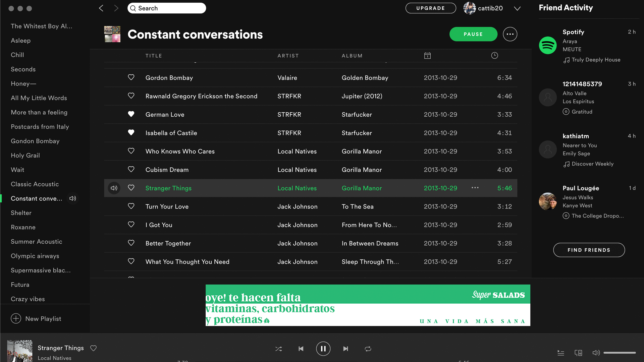Open Jack Johnson artist on Better Together row
Image resolution: width=644 pixels, height=362 pixels.
click(297, 243)
